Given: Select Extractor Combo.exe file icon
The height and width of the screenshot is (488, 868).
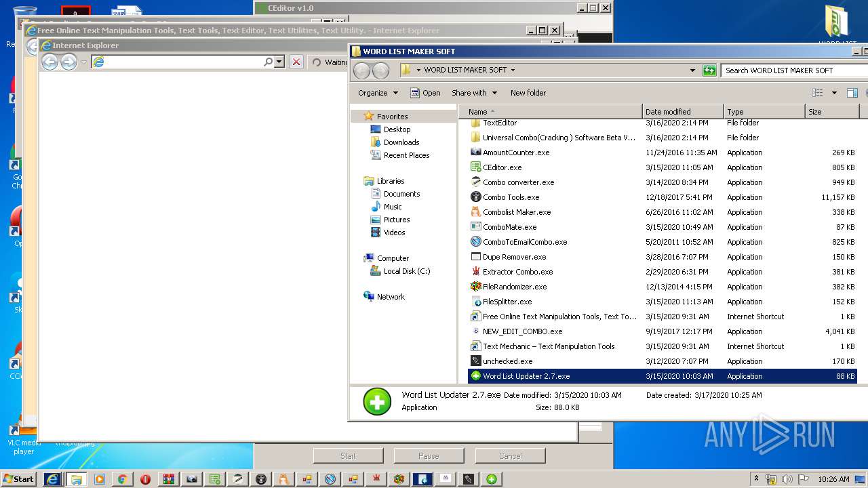Looking at the screenshot, I should (x=475, y=272).
